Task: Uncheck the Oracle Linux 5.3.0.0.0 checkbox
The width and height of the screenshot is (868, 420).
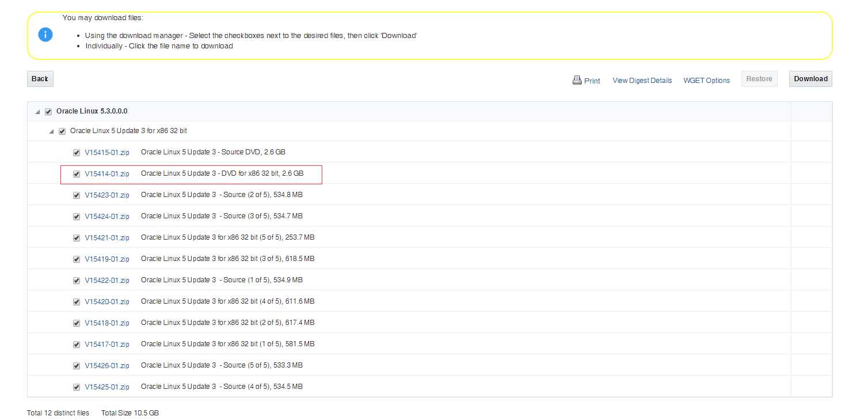Action: click(48, 112)
